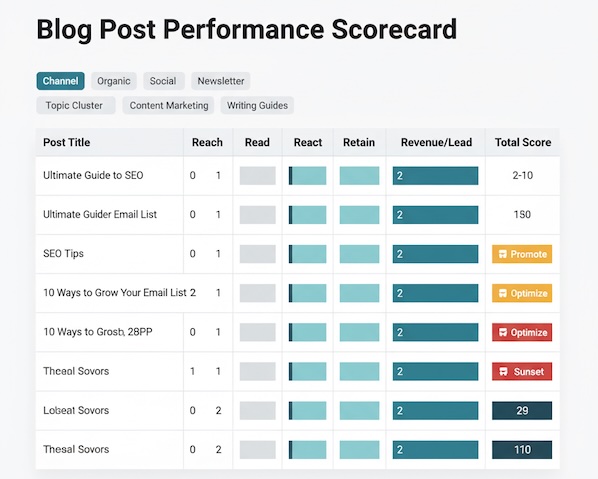Open the Thesal Sovors post title
The image size is (598, 479).
pyautogui.click(x=76, y=449)
